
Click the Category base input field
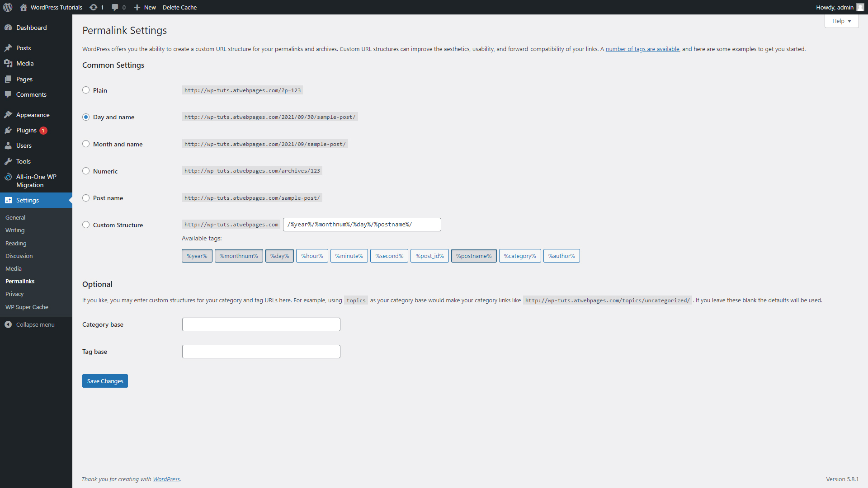pos(261,324)
